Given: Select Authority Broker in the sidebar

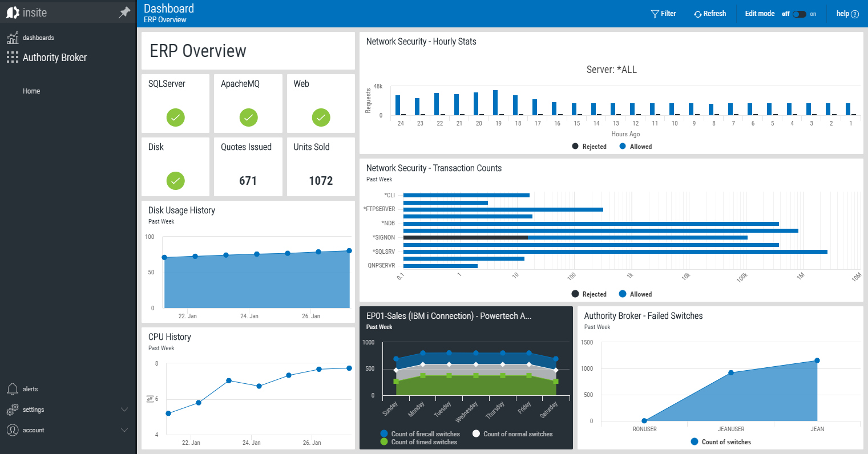Looking at the screenshot, I should 55,58.
